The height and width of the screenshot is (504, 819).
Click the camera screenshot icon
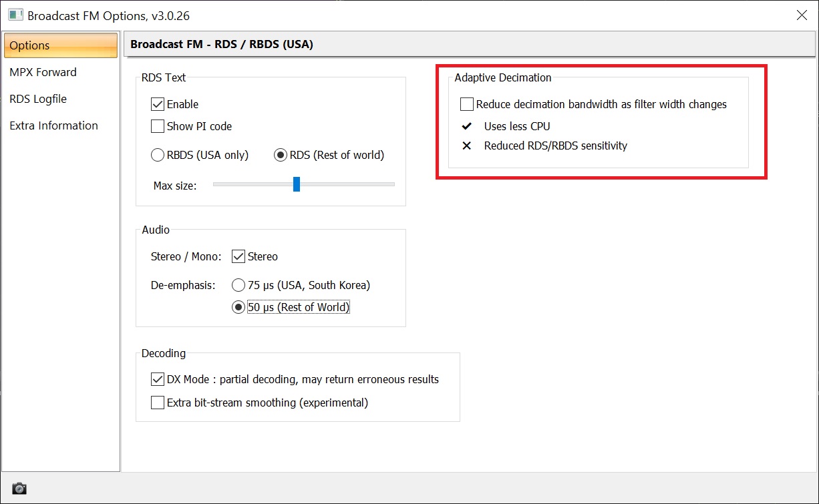click(x=19, y=488)
